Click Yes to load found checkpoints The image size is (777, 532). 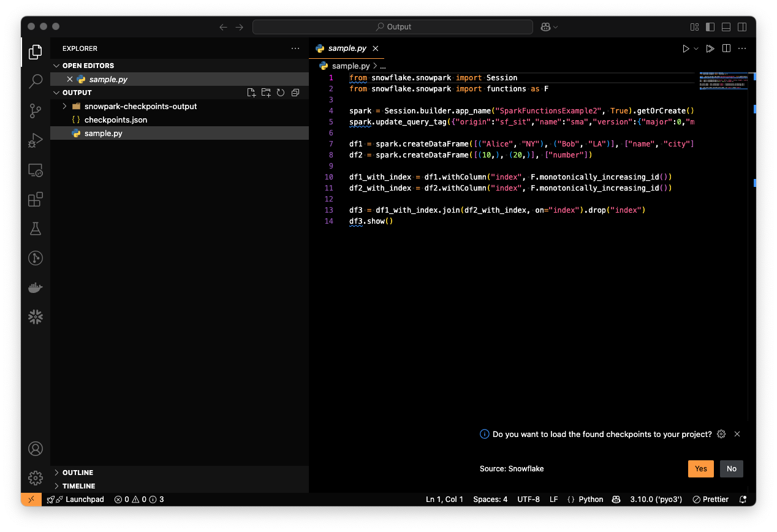click(x=701, y=468)
